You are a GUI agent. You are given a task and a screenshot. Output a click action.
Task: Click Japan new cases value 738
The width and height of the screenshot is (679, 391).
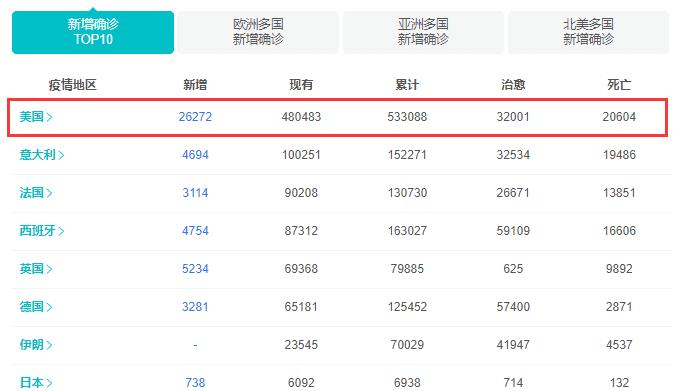pyautogui.click(x=195, y=383)
